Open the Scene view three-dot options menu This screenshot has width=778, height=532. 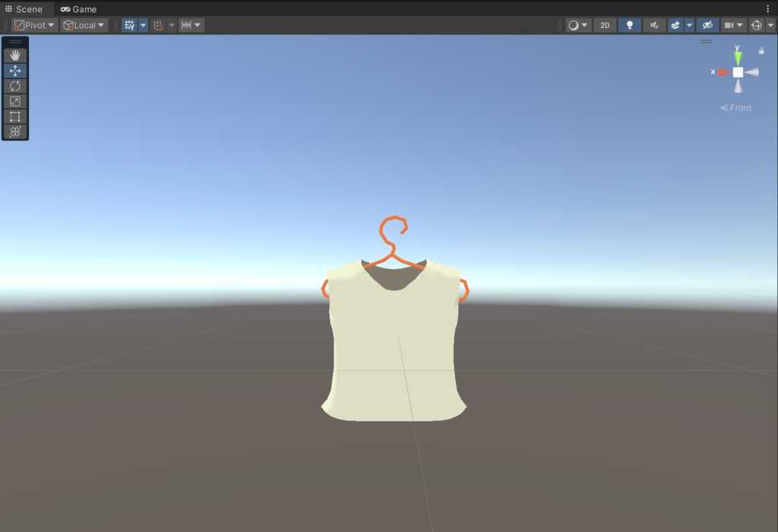(x=767, y=8)
